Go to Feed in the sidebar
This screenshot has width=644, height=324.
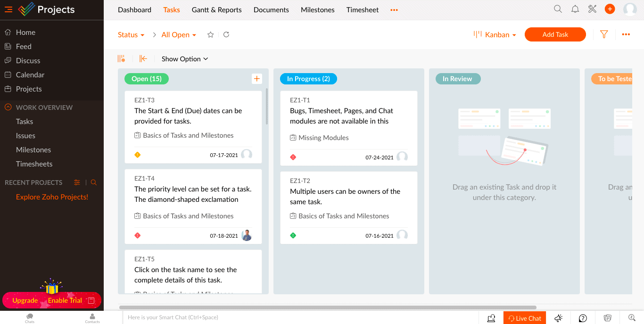coord(24,46)
